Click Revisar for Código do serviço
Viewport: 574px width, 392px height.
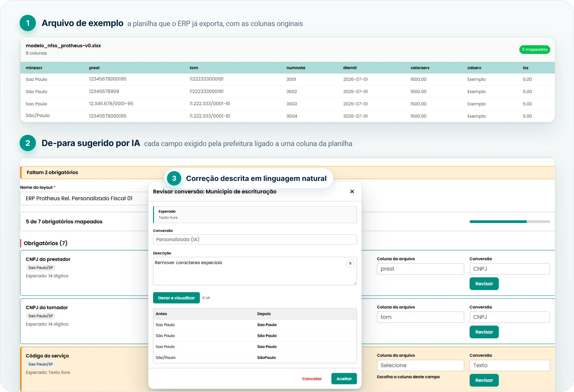point(484,380)
